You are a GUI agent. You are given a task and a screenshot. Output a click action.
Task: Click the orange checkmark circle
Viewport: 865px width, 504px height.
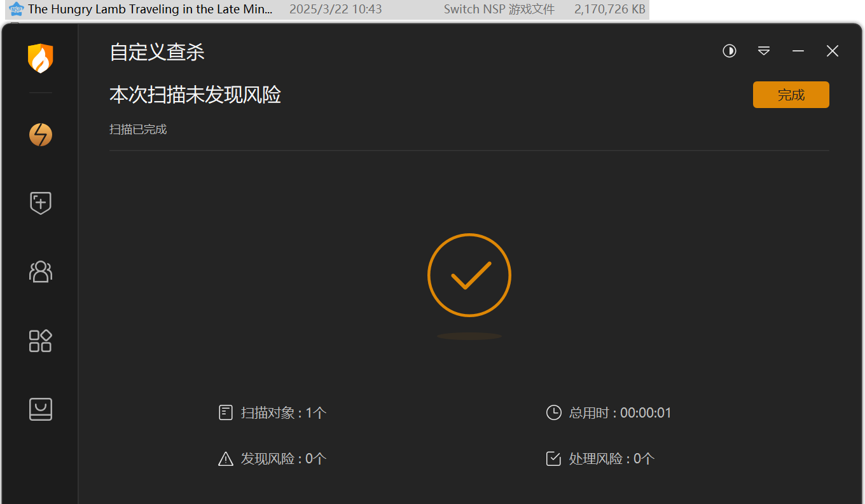coord(469,275)
